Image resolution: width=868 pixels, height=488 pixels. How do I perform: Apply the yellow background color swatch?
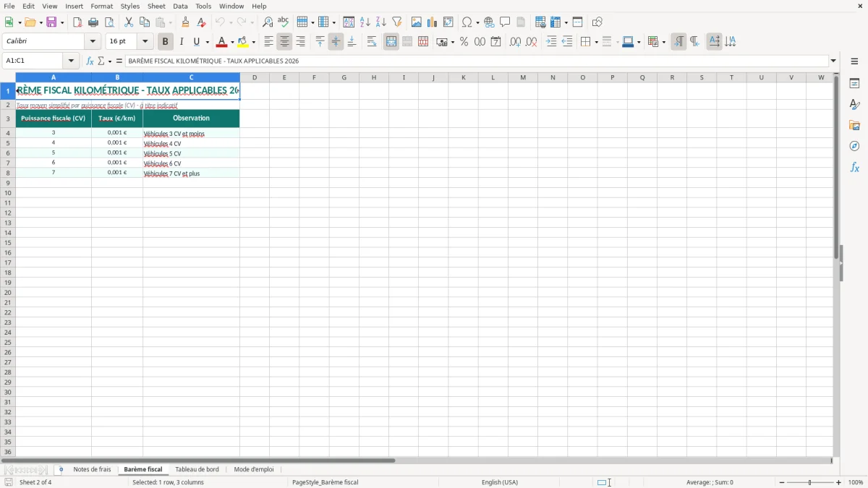(244, 42)
